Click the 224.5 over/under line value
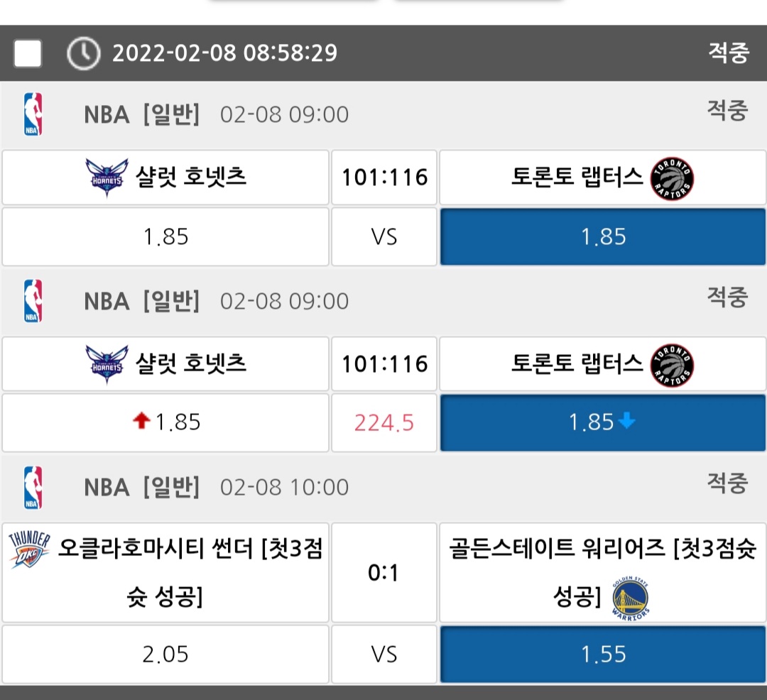767x700 pixels. pyautogui.click(x=384, y=424)
